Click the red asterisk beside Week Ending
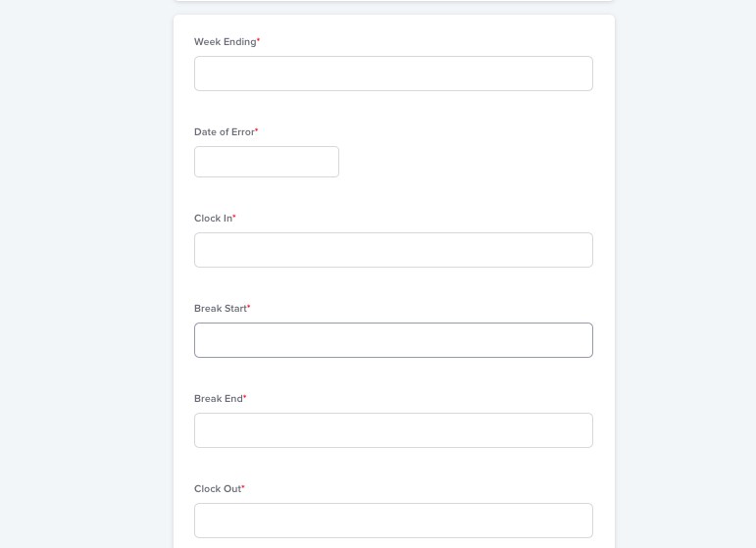 [x=258, y=41]
